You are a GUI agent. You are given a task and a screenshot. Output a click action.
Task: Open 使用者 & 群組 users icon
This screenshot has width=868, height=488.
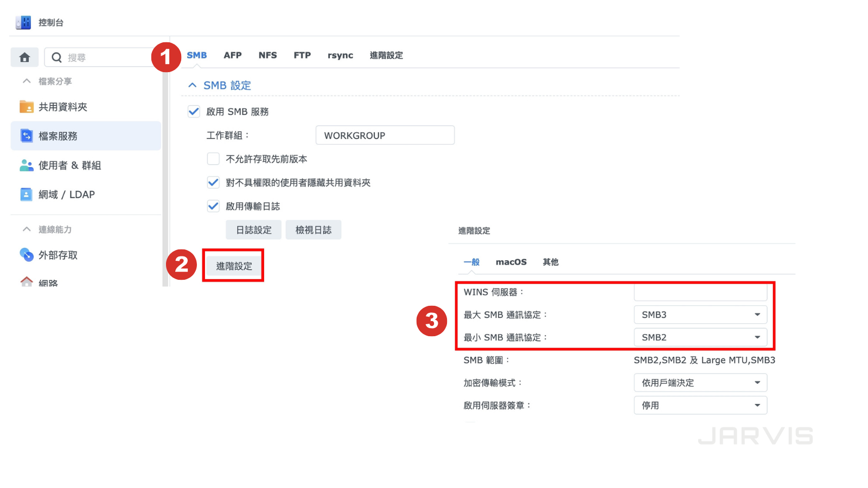point(26,165)
